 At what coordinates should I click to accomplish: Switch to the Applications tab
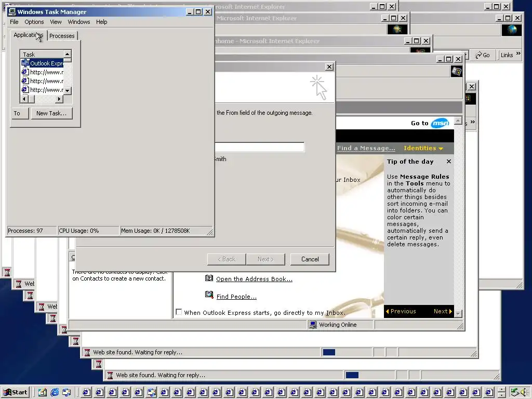[28, 35]
